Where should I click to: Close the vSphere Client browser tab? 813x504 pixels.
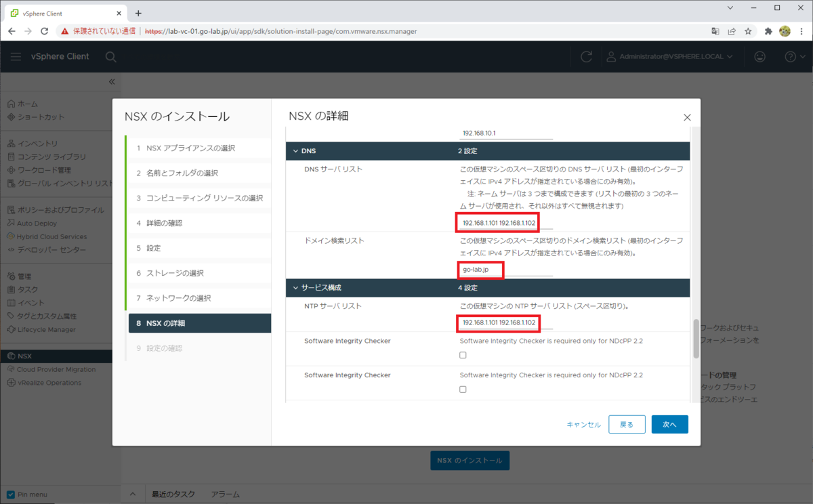coord(119,13)
